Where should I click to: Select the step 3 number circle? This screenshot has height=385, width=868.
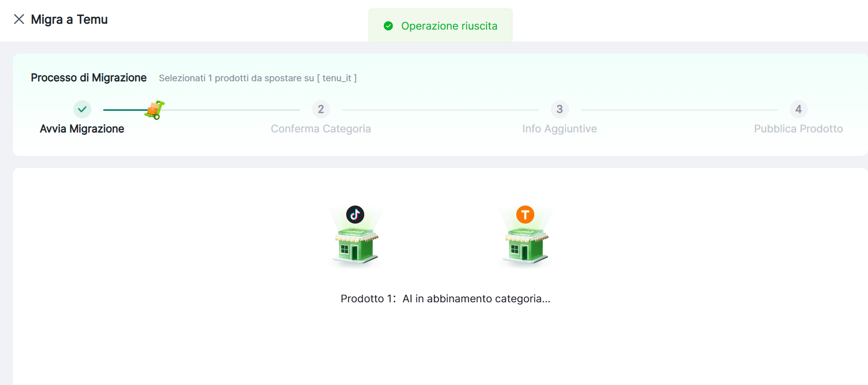[559, 109]
